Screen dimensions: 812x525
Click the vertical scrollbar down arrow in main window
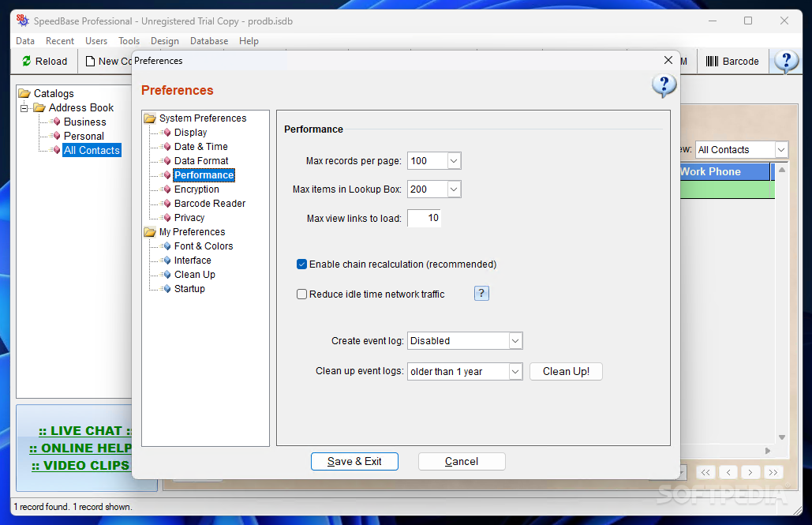point(782,437)
